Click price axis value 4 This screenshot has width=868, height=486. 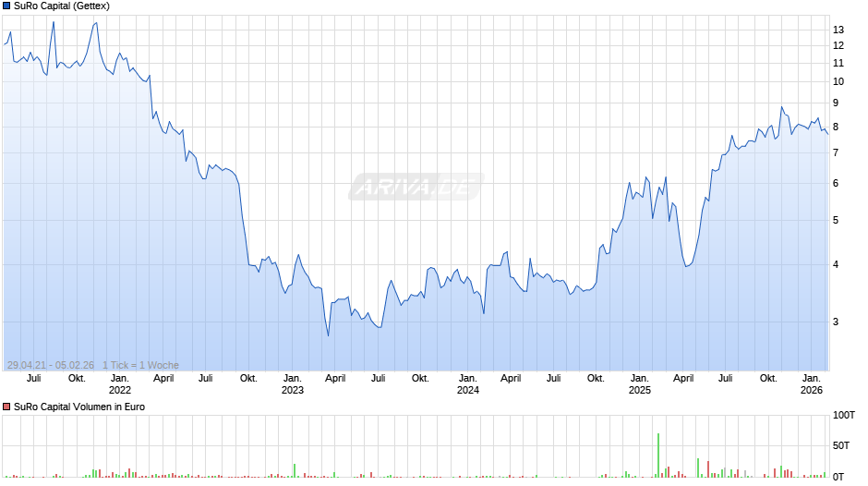coord(836,264)
